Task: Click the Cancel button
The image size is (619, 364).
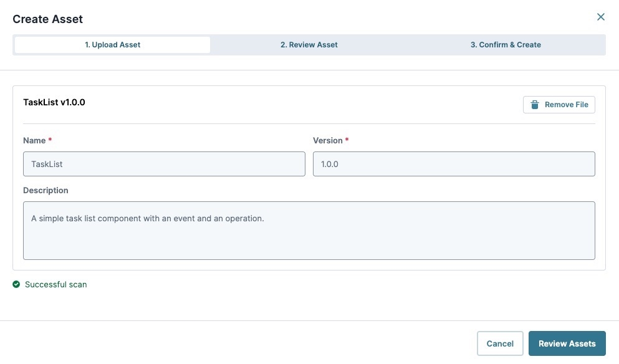Action: pos(499,343)
